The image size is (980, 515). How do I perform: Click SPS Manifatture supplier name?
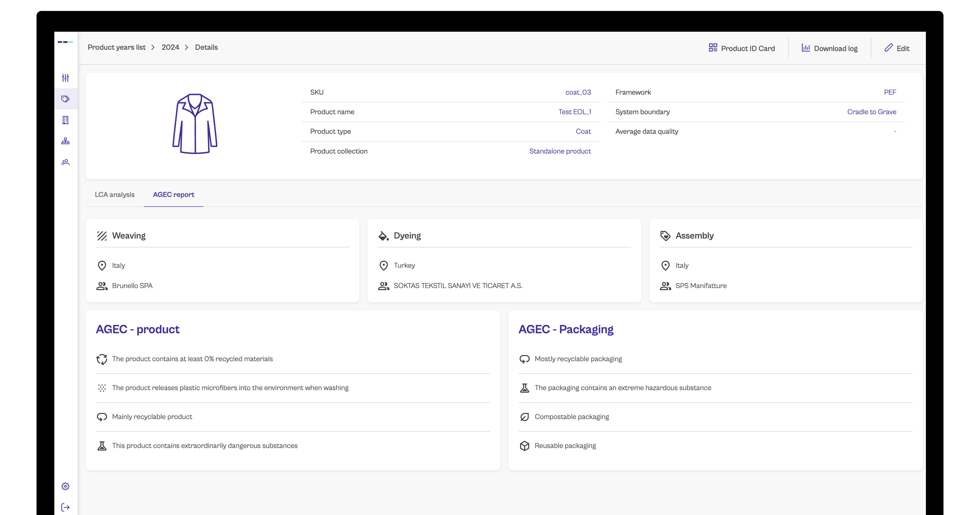pyautogui.click(x=701, y=285)
